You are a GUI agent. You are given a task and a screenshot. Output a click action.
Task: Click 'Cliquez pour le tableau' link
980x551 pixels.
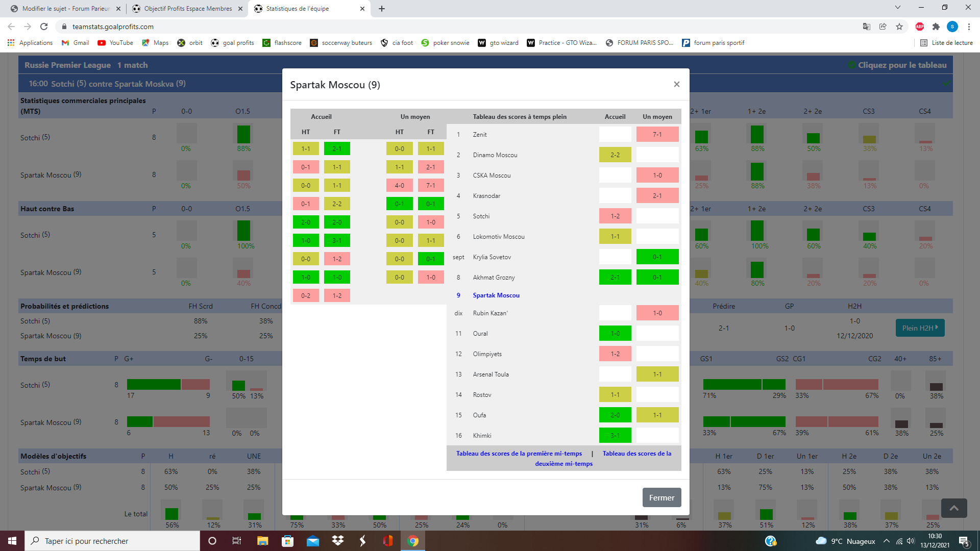tap(902, 65)
